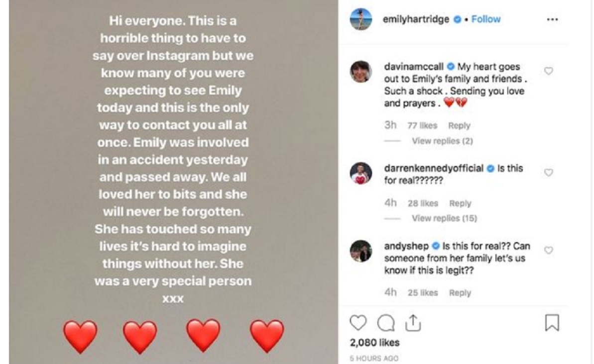The height and width of the screenshot is (364, 594).
Task: Expand View replies (15)
Action: pos(444,218)
